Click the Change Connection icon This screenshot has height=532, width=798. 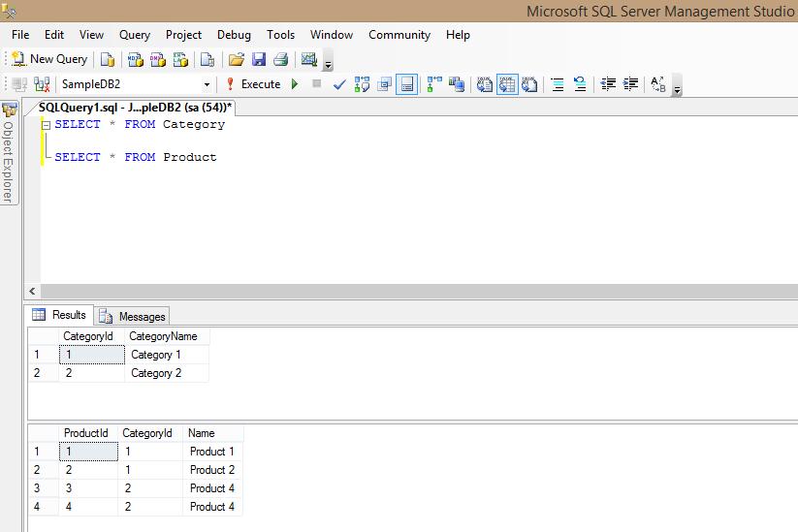[x=42, y=84]
